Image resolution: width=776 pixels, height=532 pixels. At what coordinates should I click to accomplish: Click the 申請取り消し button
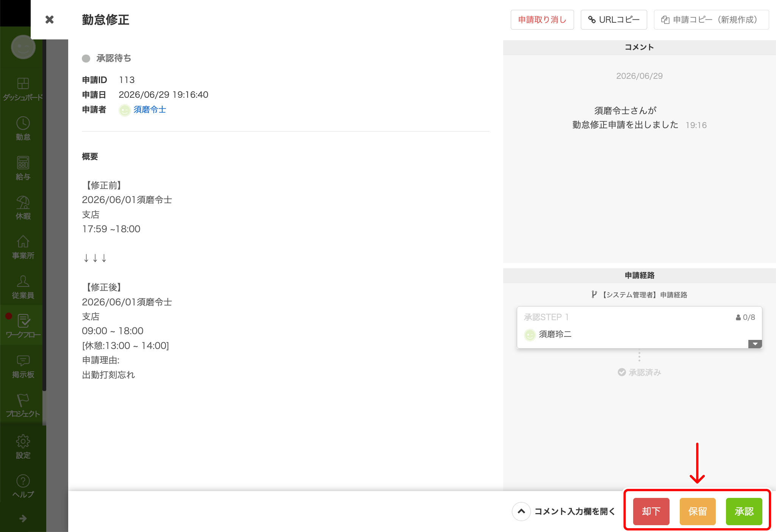[542, 20]
